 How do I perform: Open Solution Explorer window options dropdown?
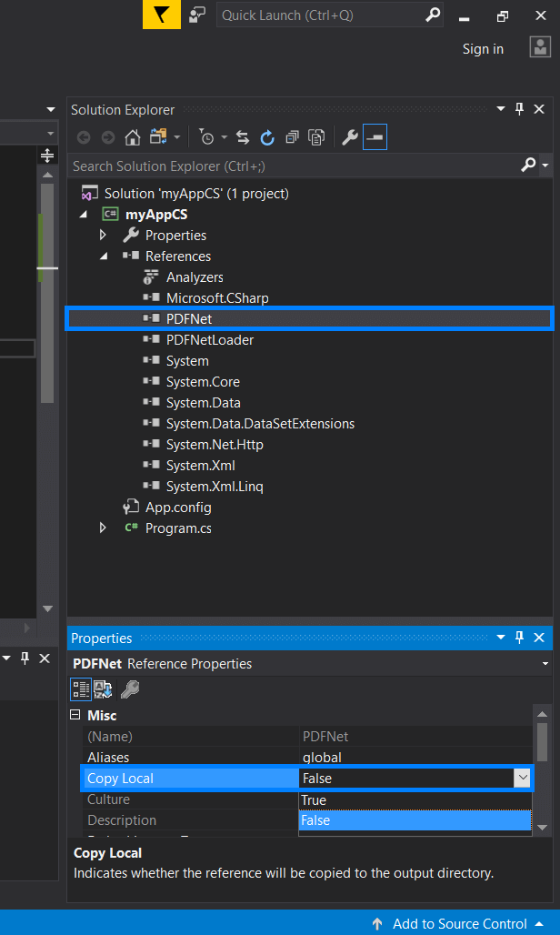500,109
